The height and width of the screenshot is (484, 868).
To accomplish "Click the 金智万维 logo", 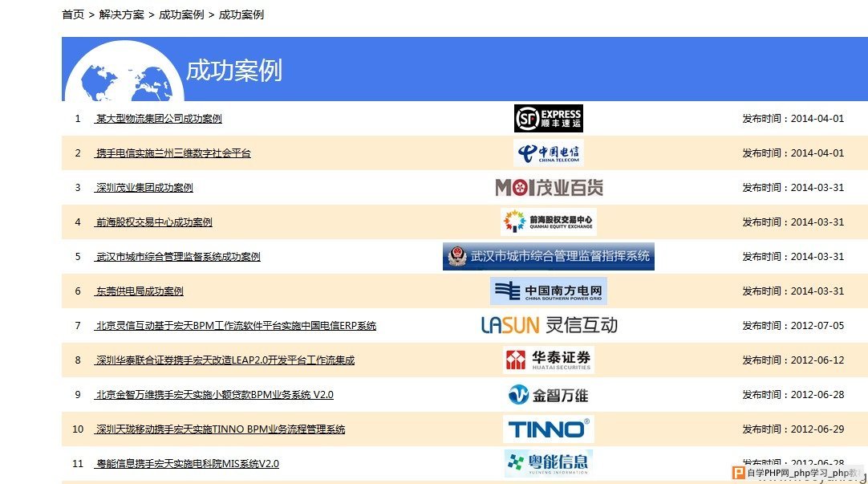I will (x=548, y=395).
